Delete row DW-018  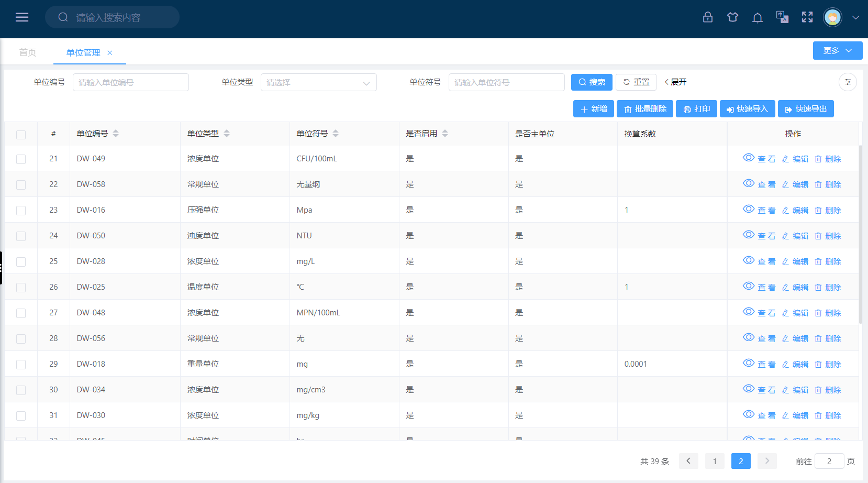coord(828,364)
